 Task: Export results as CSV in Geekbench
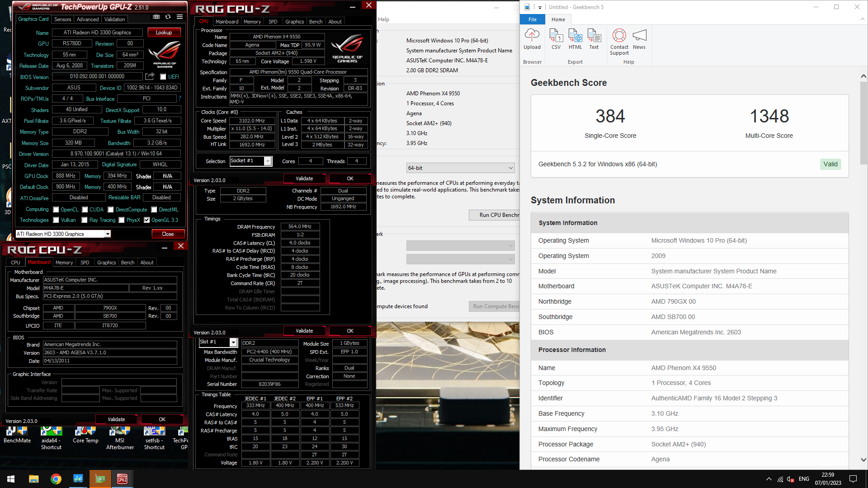[x=556, y=39]
